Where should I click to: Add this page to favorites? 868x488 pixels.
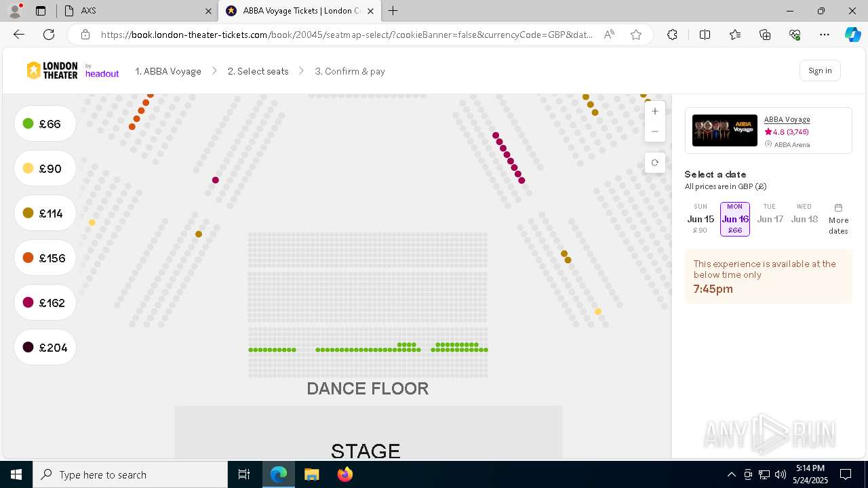tap(636, 35)
